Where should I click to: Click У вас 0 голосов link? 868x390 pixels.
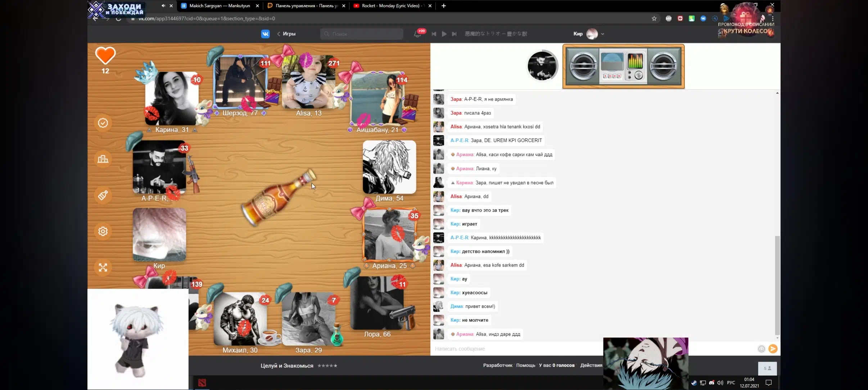557,366
